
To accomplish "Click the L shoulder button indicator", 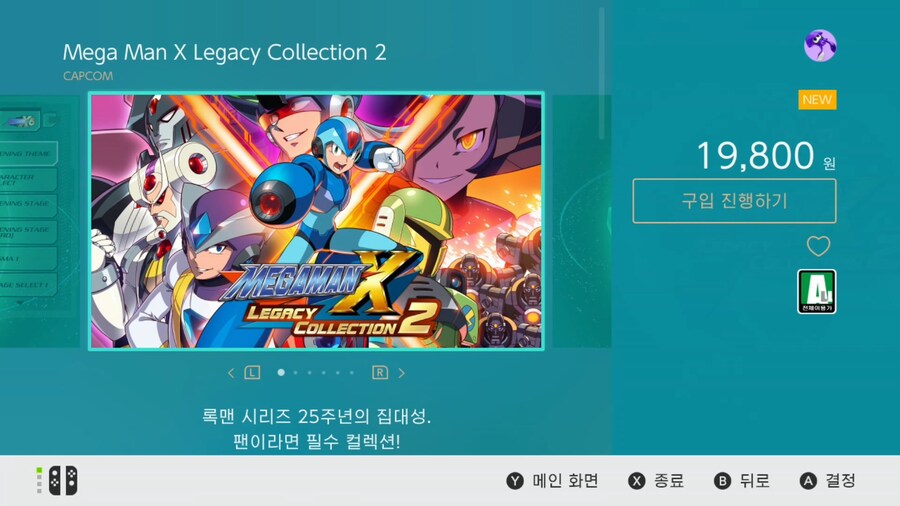I will pos(252,373).
